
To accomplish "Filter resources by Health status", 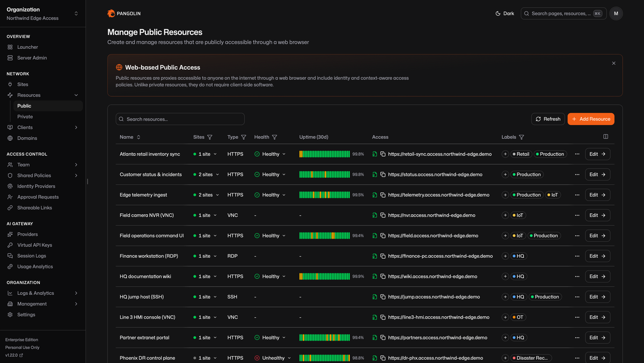I will click(x=275, y=137).
